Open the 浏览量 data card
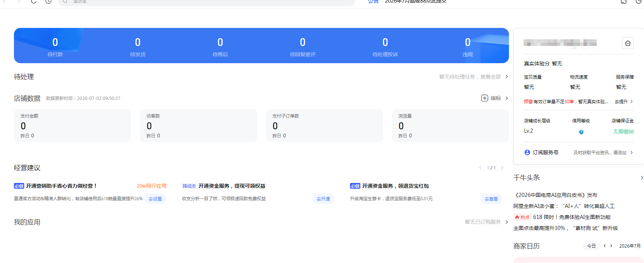Viewport: 644px width, 263px height. click(450, 126)
